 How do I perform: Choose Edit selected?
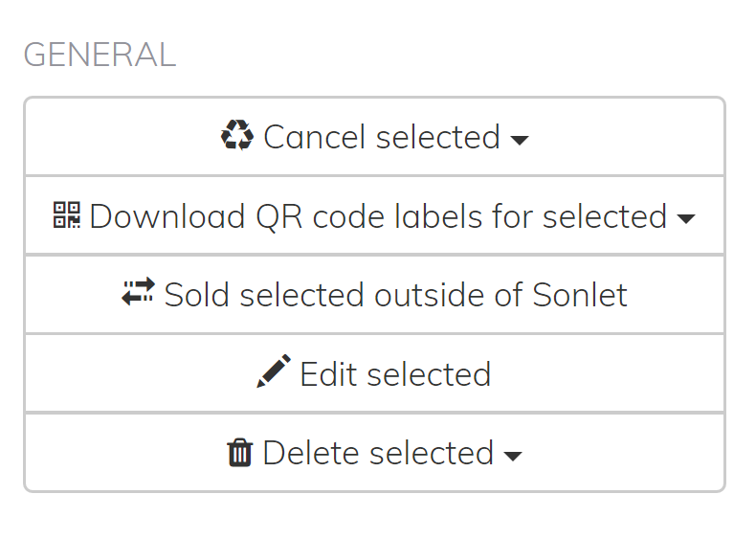pos(374,373)
